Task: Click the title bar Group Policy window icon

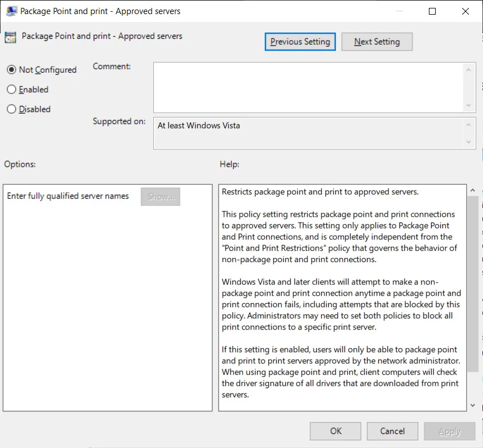Action: (11, 11)
